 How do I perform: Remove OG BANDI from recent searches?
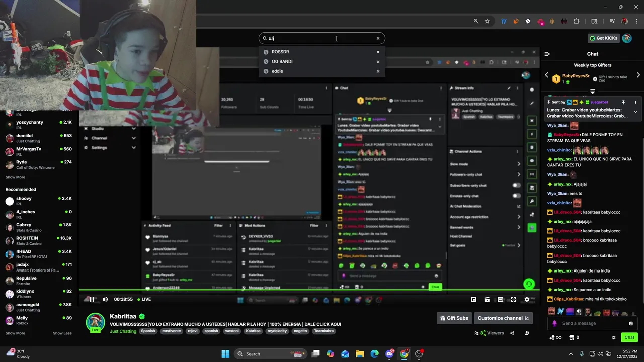click(378, 62)
